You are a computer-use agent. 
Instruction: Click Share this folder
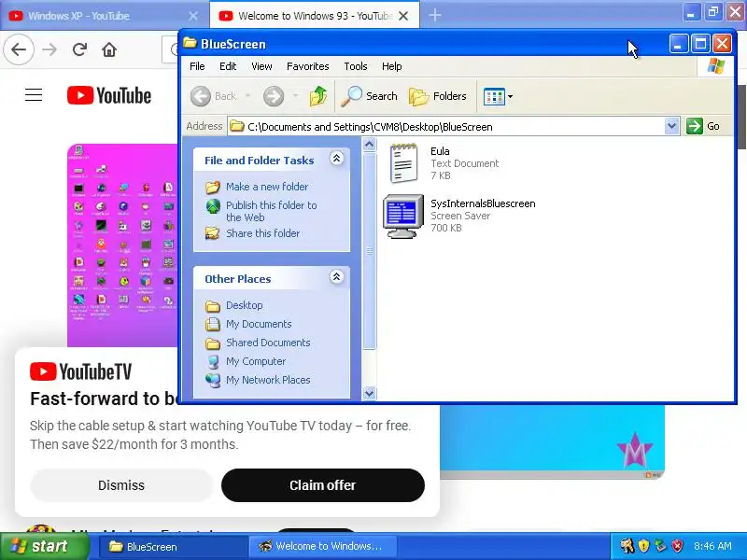pos(262,233)
